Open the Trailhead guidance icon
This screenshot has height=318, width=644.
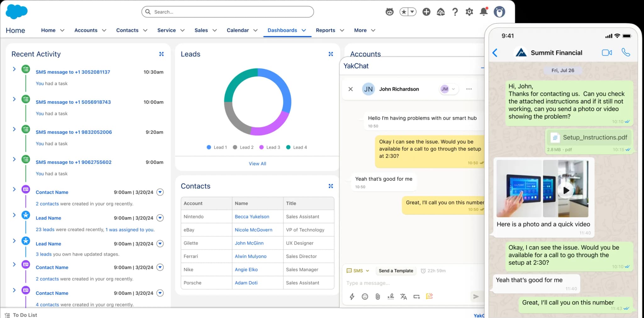(441, 12)
